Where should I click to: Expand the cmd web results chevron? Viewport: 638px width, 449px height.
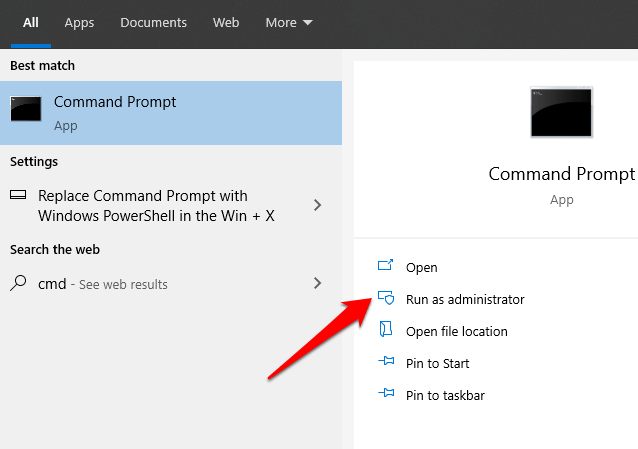(x=318, y=283)
